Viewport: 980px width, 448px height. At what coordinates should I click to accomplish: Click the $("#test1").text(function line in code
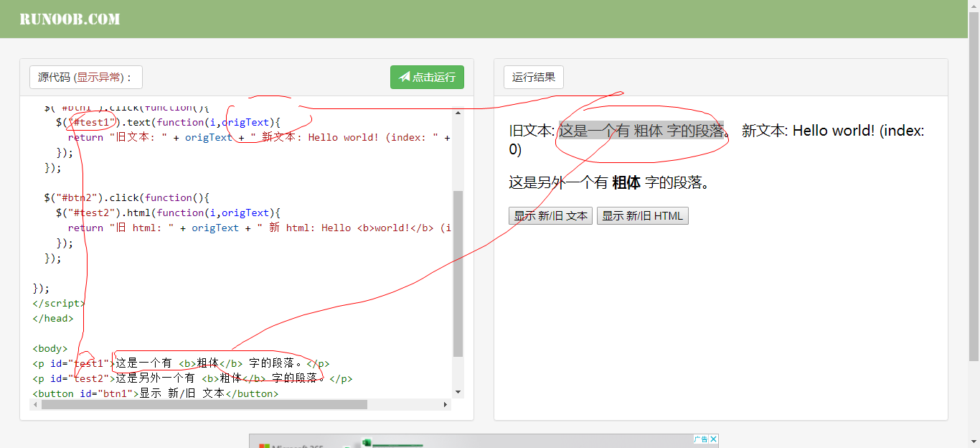(x=169, y=122)
